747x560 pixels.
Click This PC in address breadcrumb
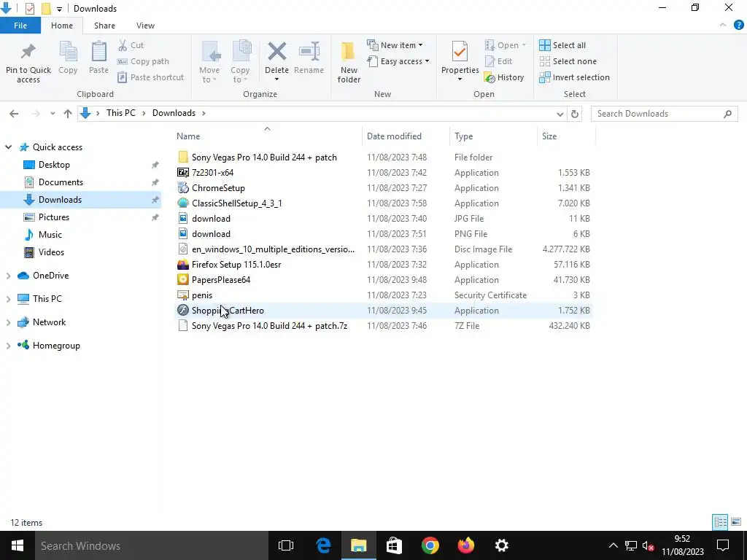120,113
